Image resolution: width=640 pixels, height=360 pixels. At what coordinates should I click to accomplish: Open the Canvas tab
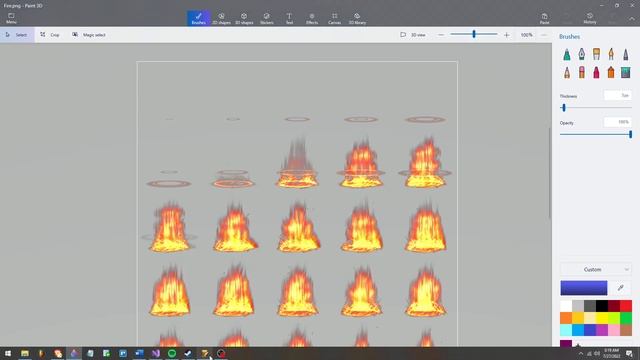[334, 18]
